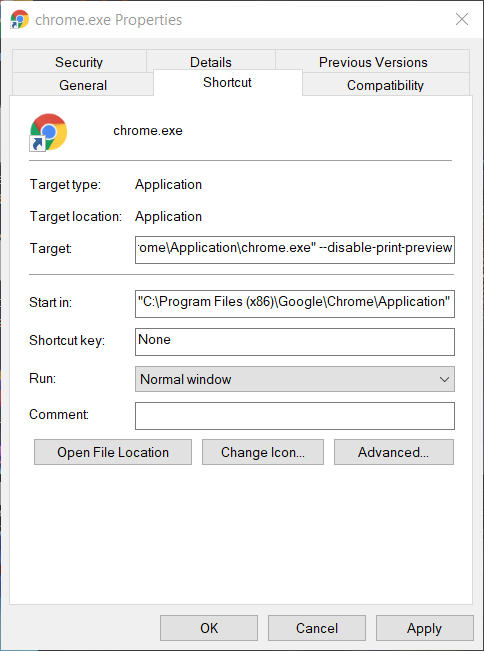
Task: Open the Normal window combo box
Action: point(295,379)
